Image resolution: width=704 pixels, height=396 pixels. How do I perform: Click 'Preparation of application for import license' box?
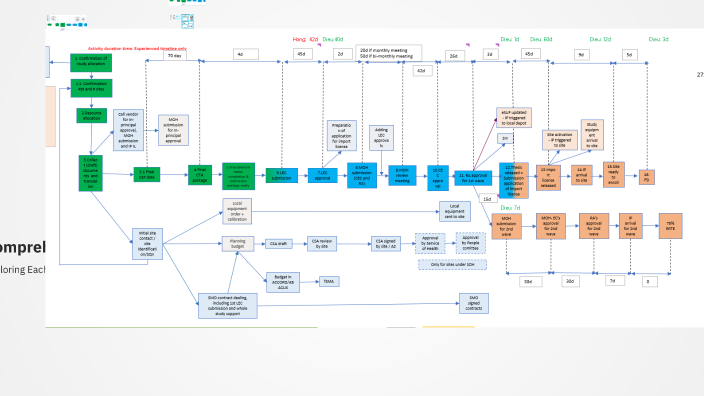[342, 136]
